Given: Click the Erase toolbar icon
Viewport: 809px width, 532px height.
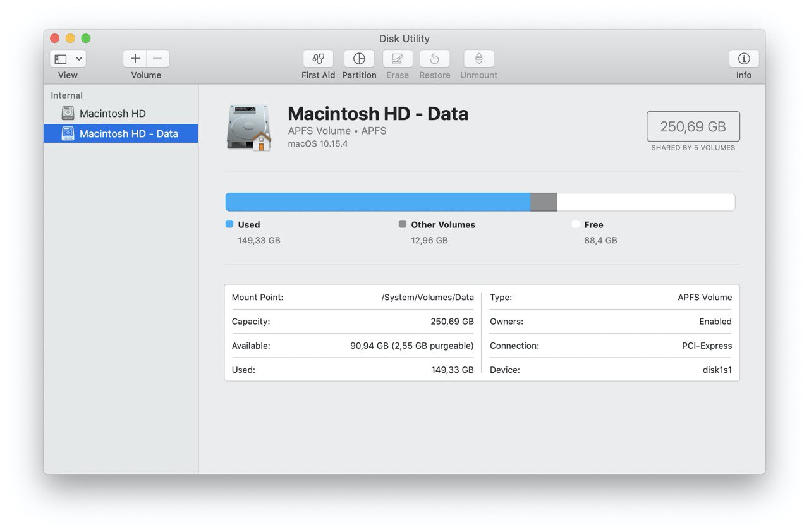Looking at the screenshot, I should coord(398,59).
